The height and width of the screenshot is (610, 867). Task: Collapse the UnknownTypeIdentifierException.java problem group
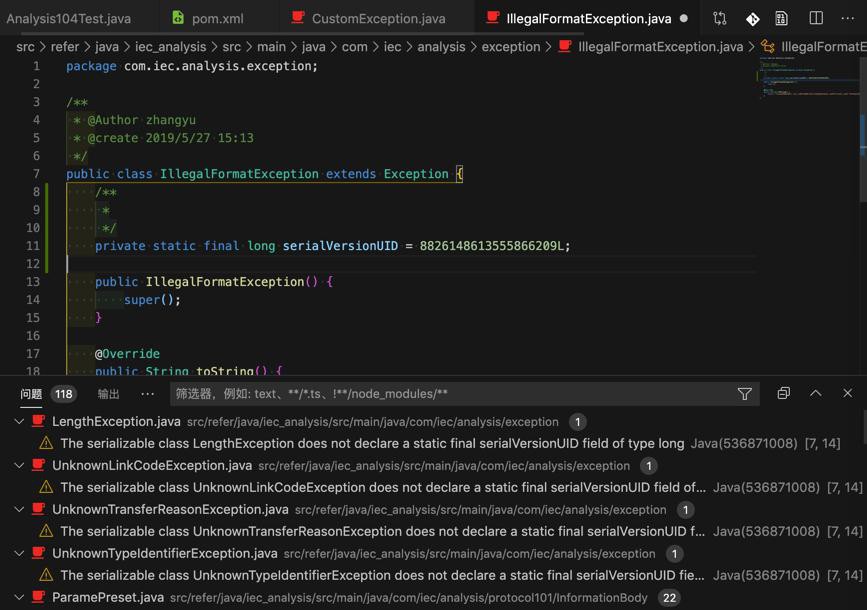click(x=19, y=554)
